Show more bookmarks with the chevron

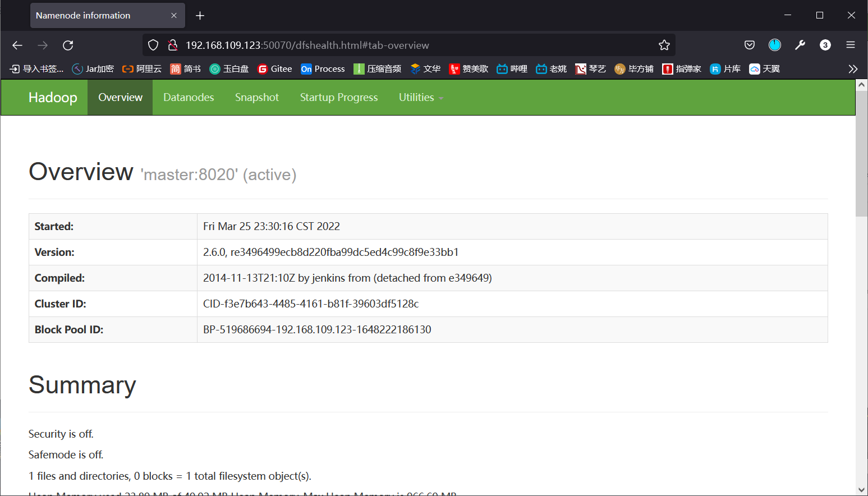(853, 69)
